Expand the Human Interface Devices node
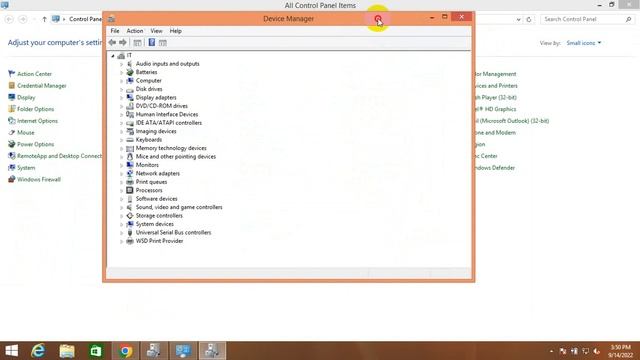 [x=121, y=115]
